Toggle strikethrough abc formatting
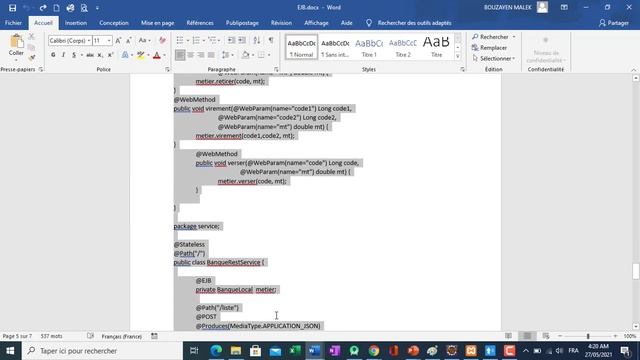Image resolution: width=640 pixels, height=360 pixels. click(x=90, y=55)
